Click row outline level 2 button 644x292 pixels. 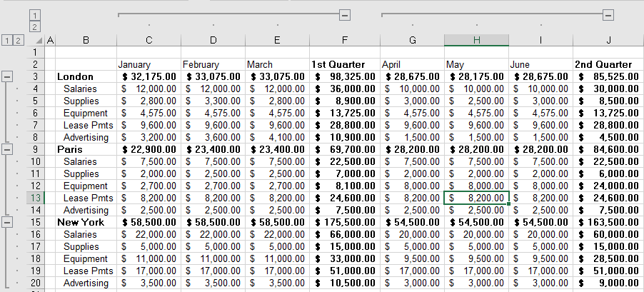(19, 40)
